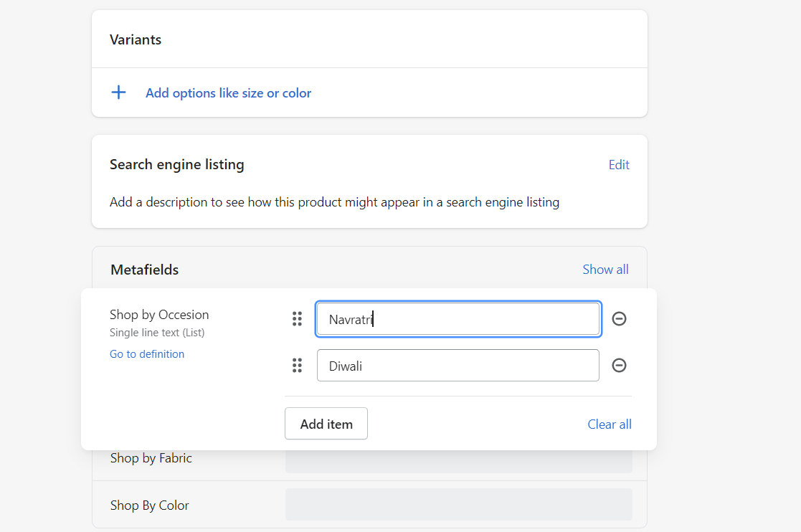Remove the Diwali list item
The height and width of the screenshot is (532, 801).
619,366
